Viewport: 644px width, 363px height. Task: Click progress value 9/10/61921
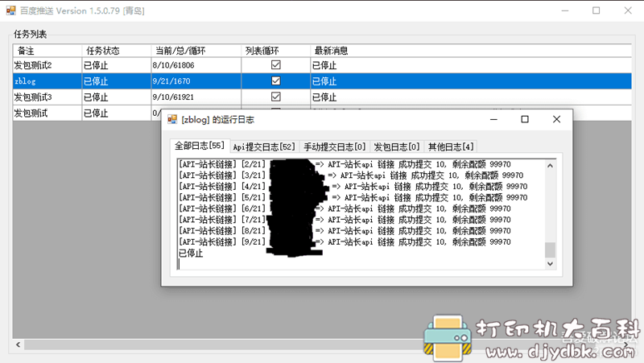[173, 97]
